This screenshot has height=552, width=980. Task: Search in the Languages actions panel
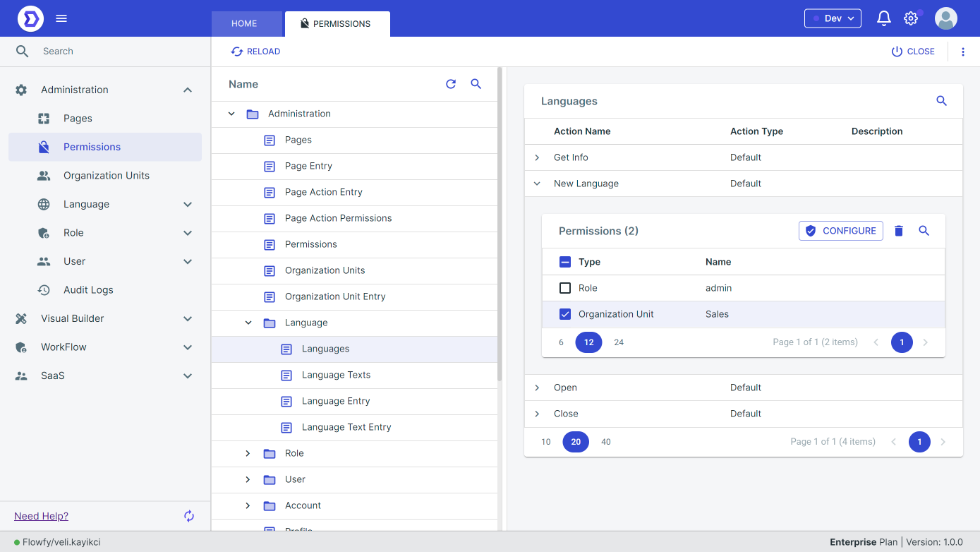tap(942, 101)
